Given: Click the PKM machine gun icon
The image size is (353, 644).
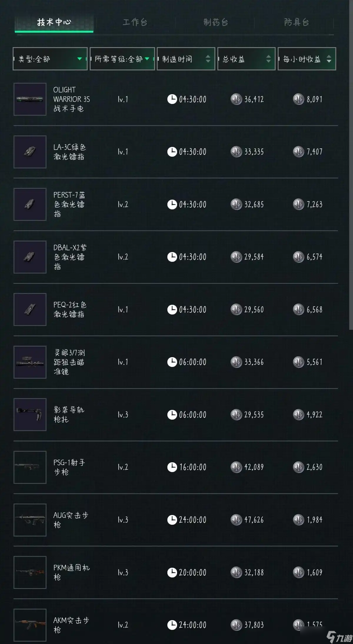Looking at the screenshot, I should pos(30,572).
